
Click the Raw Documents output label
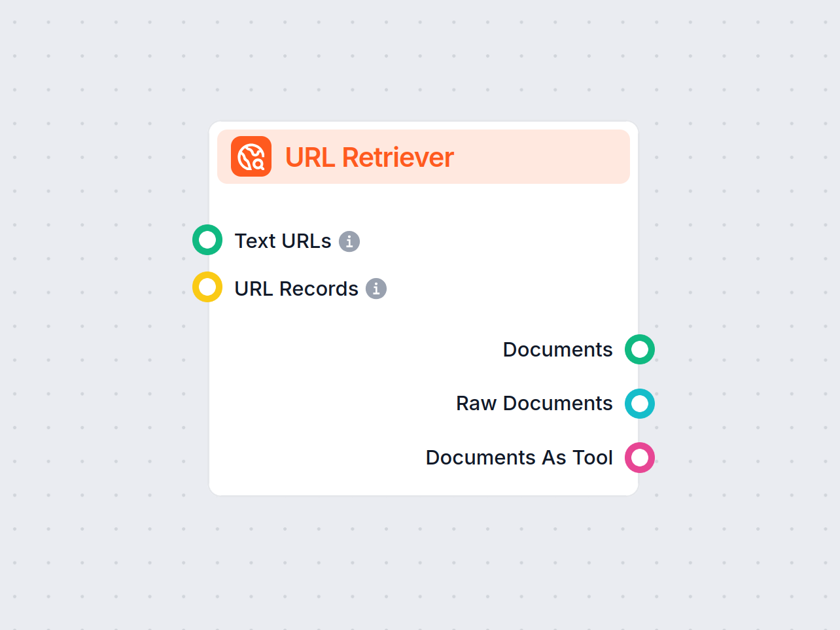coord(534,404)
